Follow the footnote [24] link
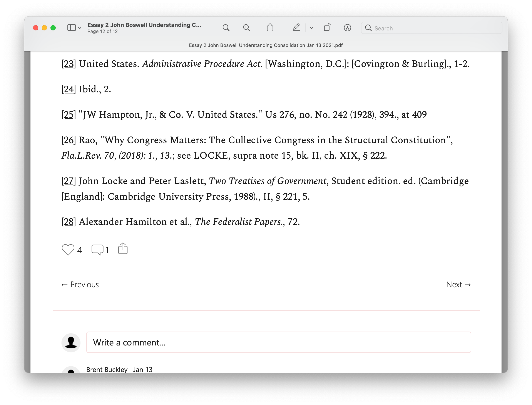 [69, 89]
